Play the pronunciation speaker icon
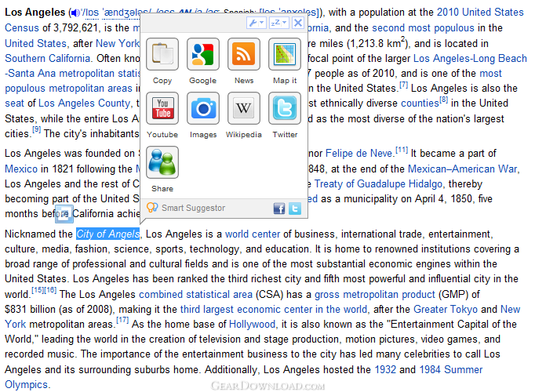This screenshot has width=535, height=392. pyautogui.click(x=75, y=13)
